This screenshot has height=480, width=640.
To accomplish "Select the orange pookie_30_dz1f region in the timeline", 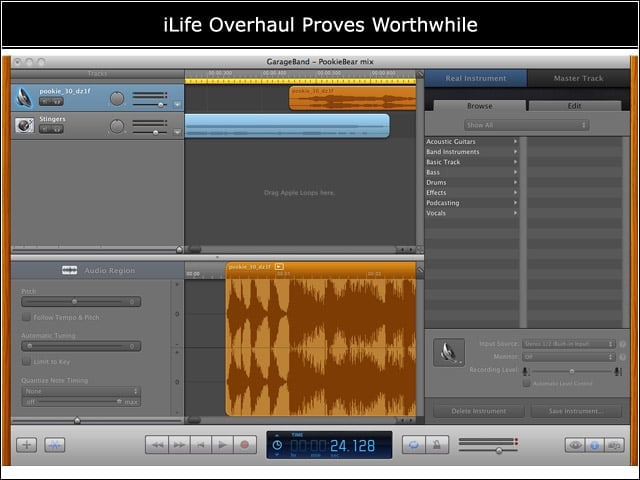I will 353,98.
